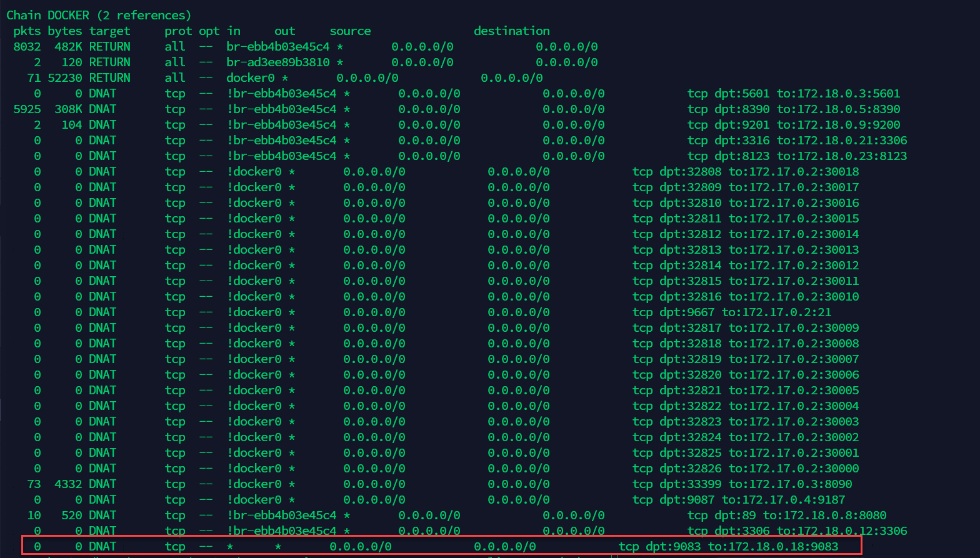
Task: Click 'tcp dpt:32820 to:172.17.0.2:30006' text
Action: click(746, 374)
